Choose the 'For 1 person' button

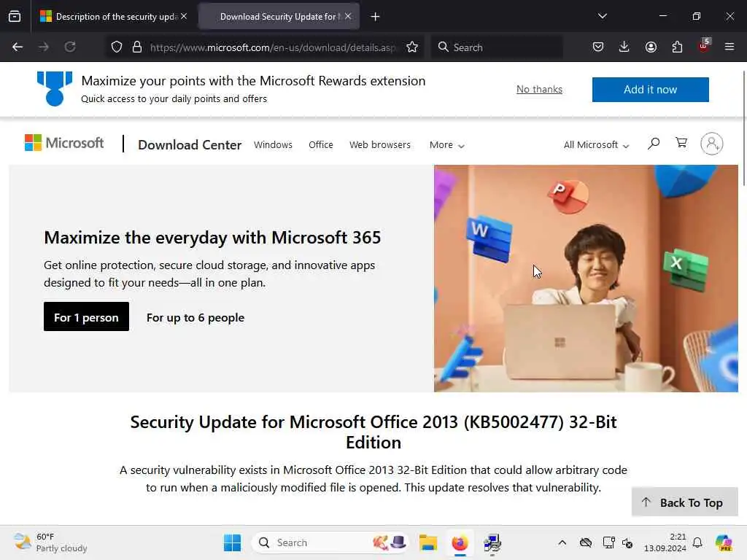pos(86,316)
